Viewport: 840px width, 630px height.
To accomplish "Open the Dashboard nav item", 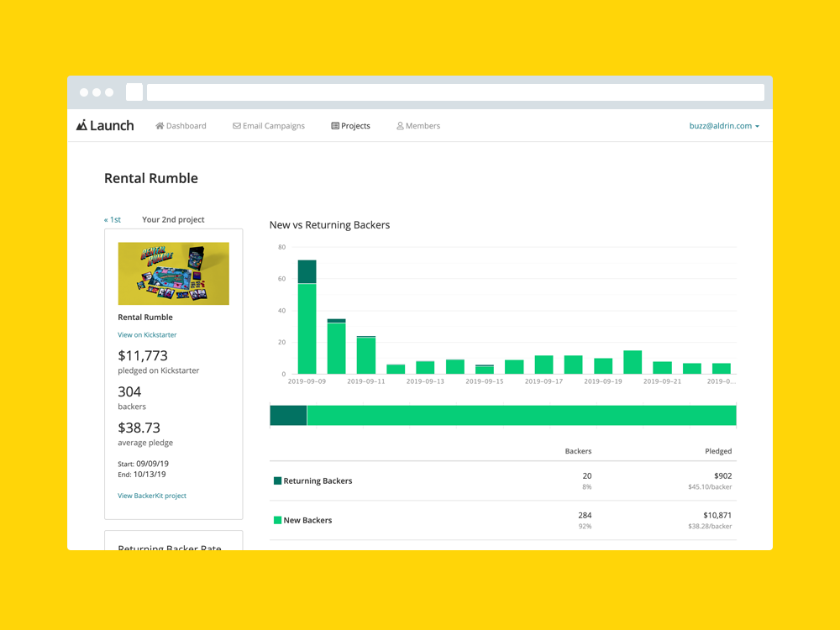I will pos(181,126).
